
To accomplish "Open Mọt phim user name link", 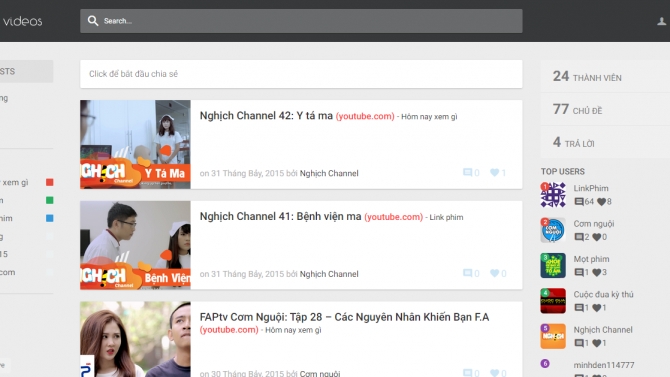I will tap(591, 259).
